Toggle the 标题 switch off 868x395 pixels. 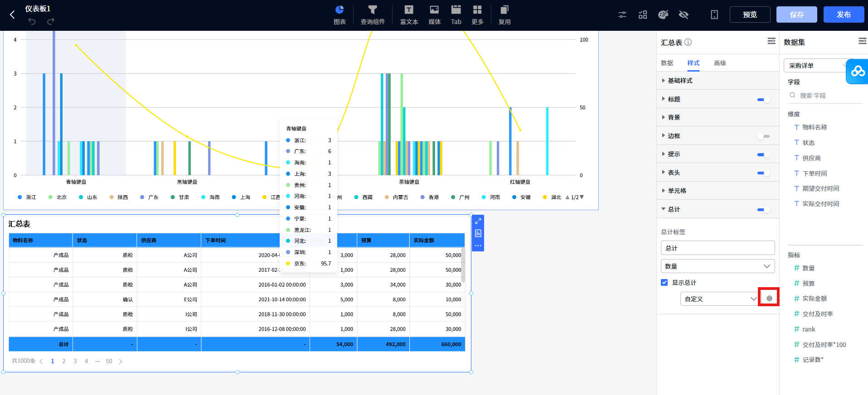(763, 100)
